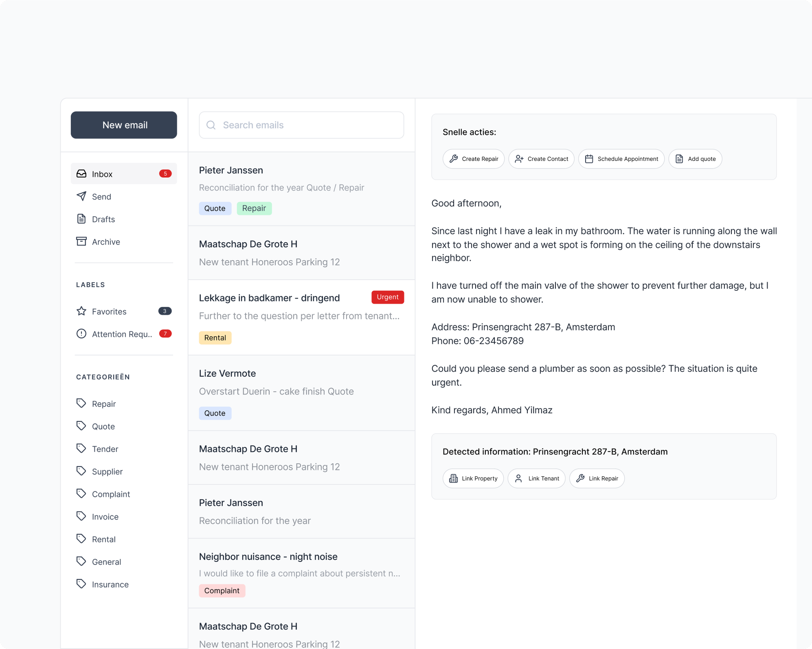Click the tag icon beside Repair category
812x649 pixels.
(x=81, y=403)
